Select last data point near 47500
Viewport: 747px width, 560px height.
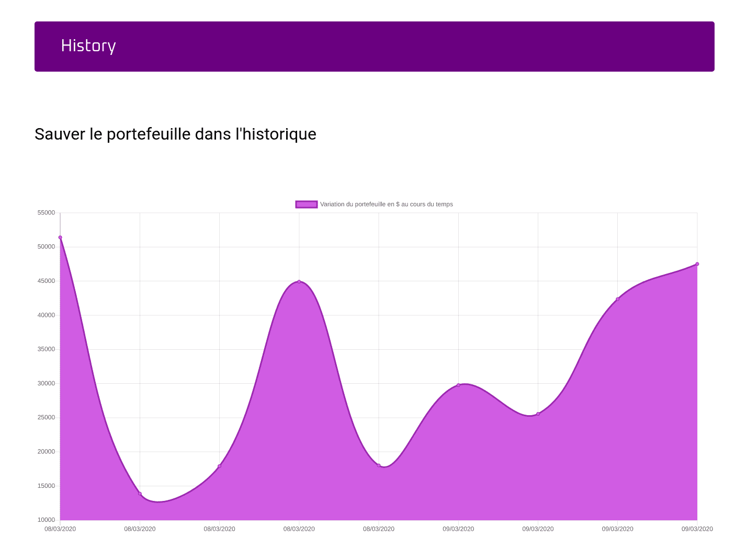[697, 264]
